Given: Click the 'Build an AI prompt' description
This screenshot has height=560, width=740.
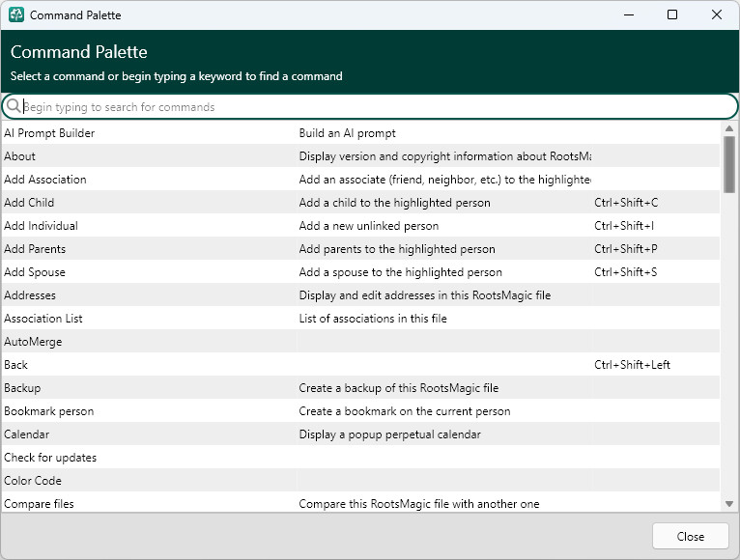Looking at the screenshot, I should point(348,133).
